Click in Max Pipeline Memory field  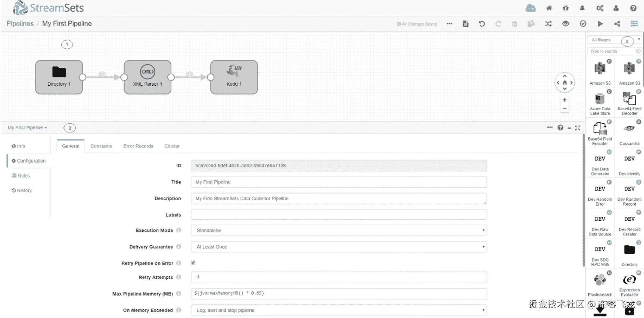(339, 294)
